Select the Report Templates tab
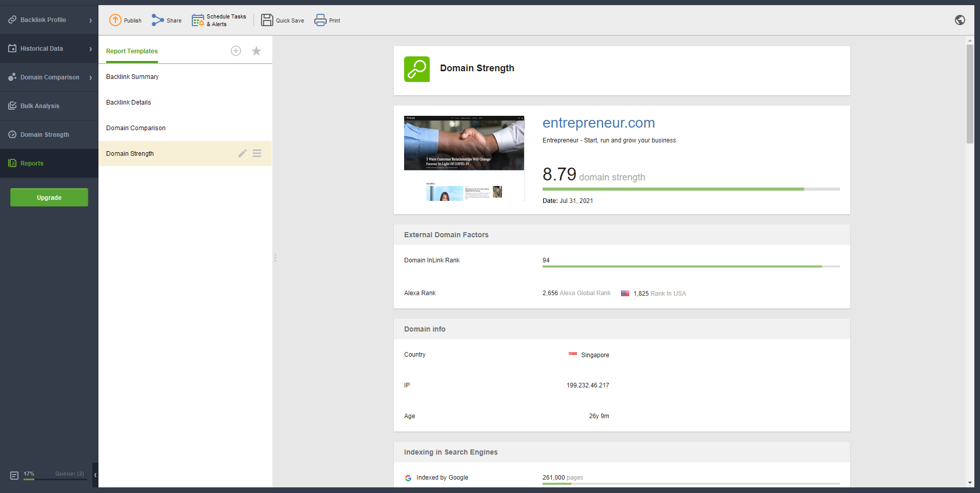The height and width of the screenshot is (493, 980). point(132,51)
